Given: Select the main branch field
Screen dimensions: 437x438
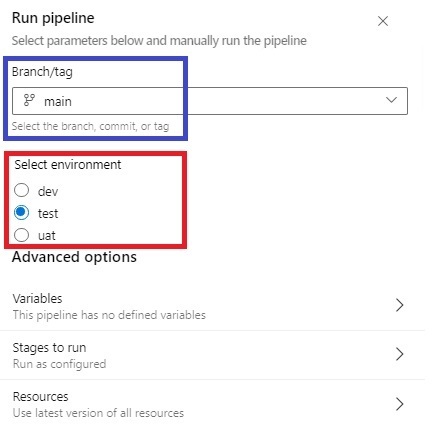Looking at the screenshot, I should 210,101.
